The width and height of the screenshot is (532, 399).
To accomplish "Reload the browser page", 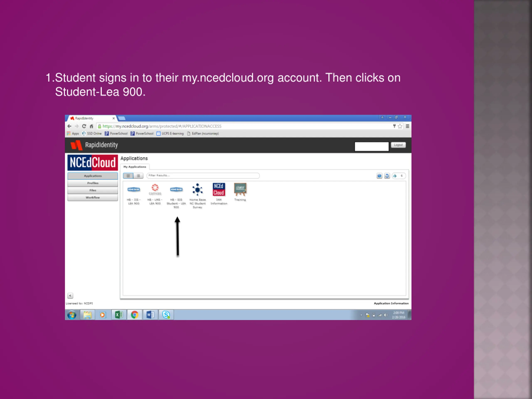I will (x=84, y=126).
